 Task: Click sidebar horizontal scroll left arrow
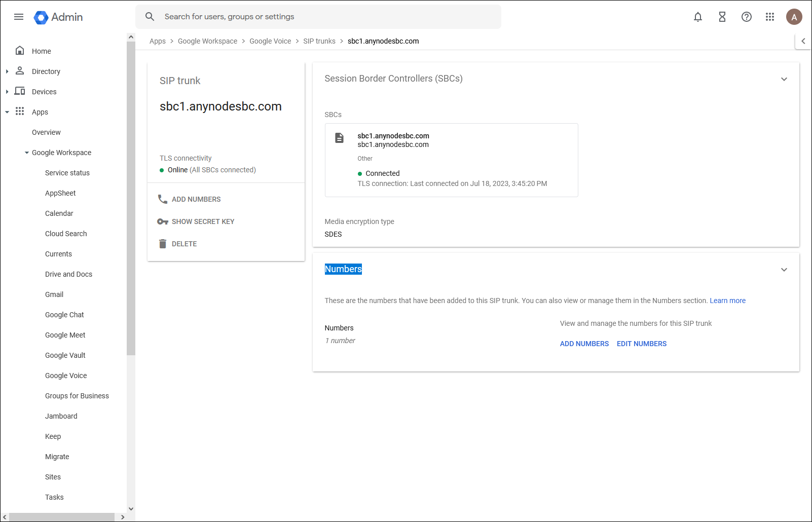[5, 517]
